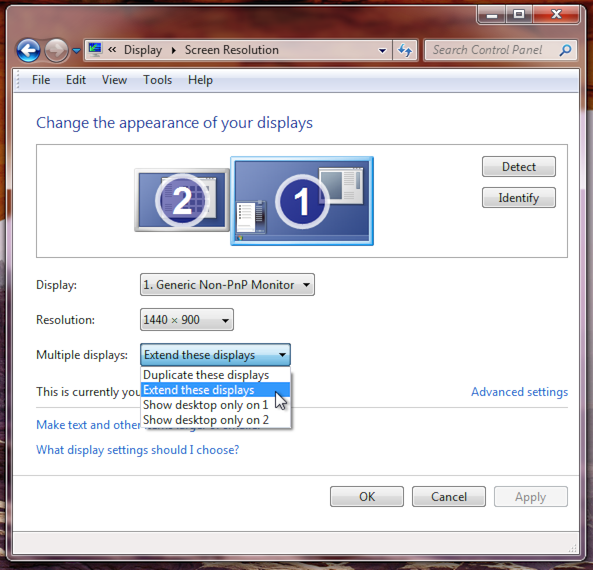Open the Display monitor dropdown
This screenshot has width=593, height=570.
227,284
